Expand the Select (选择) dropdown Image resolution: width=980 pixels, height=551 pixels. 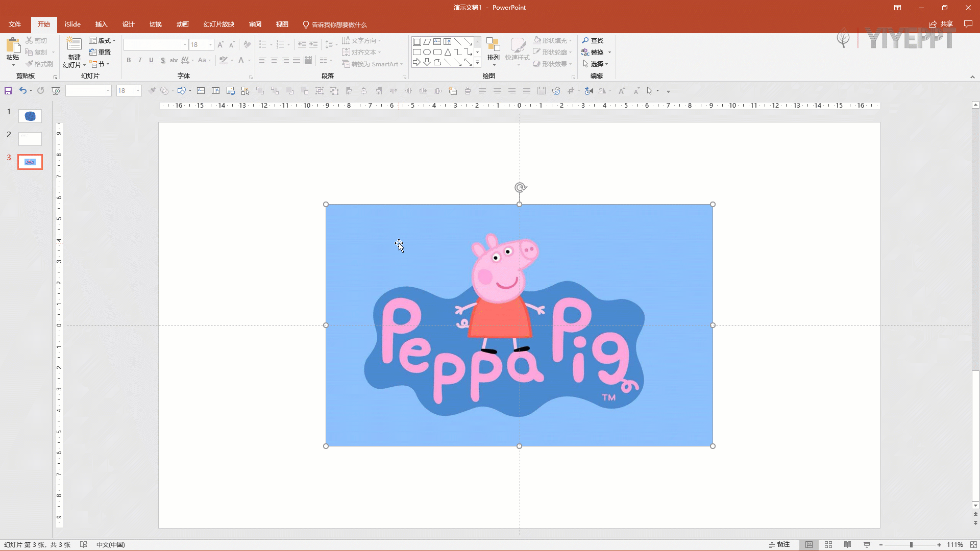click(x=596, y=64)
